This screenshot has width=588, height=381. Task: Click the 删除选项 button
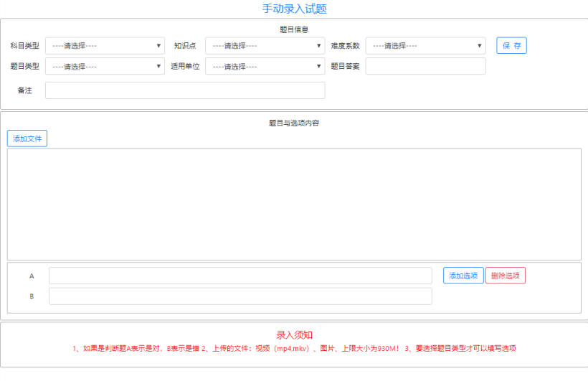505,276
